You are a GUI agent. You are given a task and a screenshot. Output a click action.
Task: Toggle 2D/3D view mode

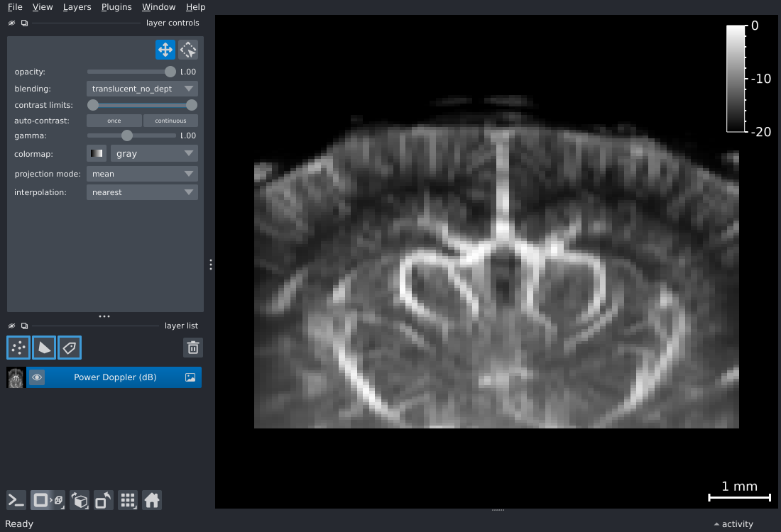click(x=48, y=500)
